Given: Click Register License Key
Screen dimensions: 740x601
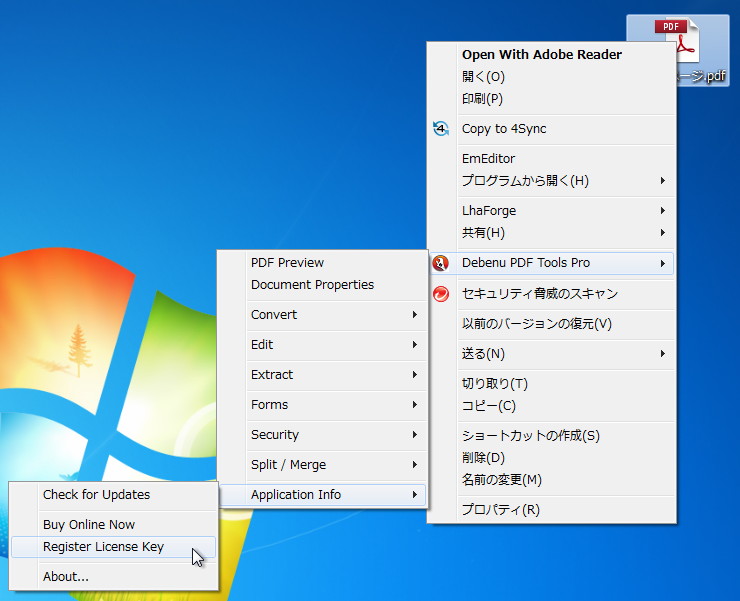Looking at the screenshot, I should tap(113, 547).
